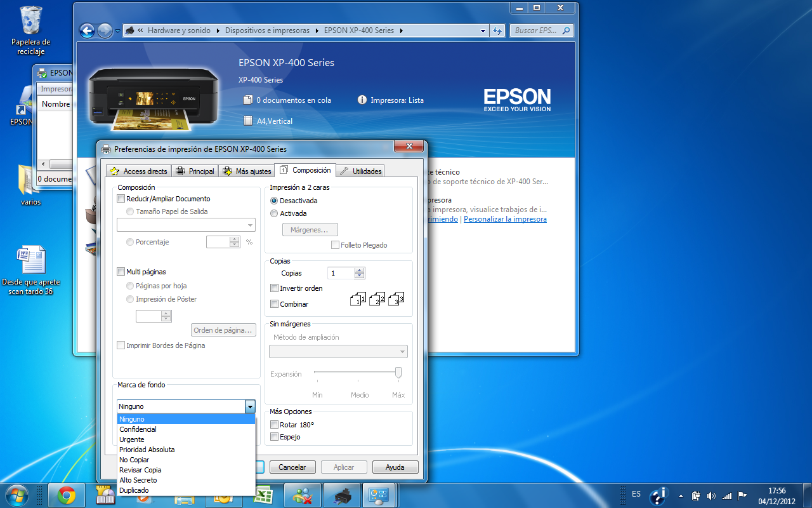This screenshot has width=812, height=508.
Task: Launch Google Chrome from the taskbar
Action: (67, 495)
